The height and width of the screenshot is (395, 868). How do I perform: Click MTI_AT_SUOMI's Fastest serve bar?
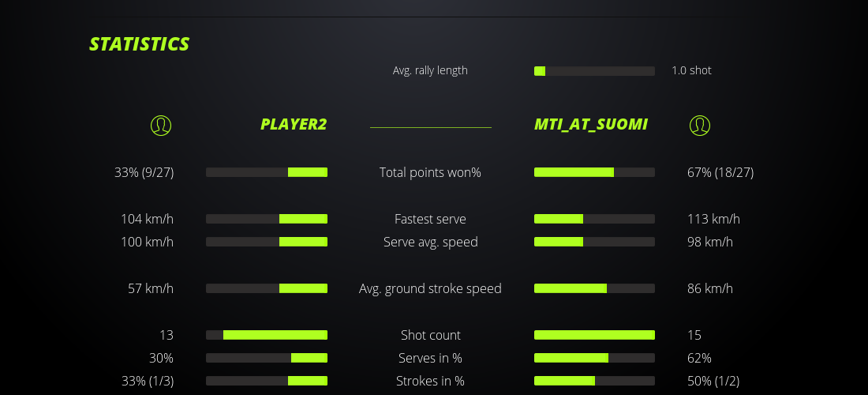pyautogui.click(x=594, y=219)
